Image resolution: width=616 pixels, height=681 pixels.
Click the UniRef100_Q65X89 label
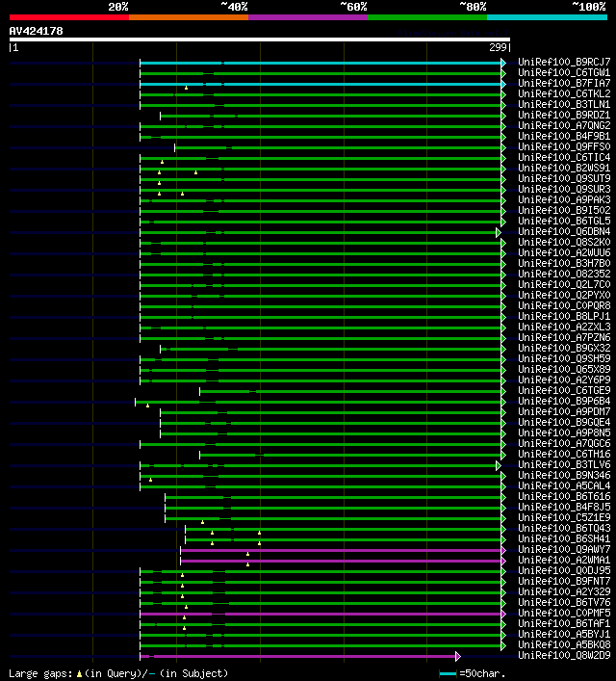564,369
